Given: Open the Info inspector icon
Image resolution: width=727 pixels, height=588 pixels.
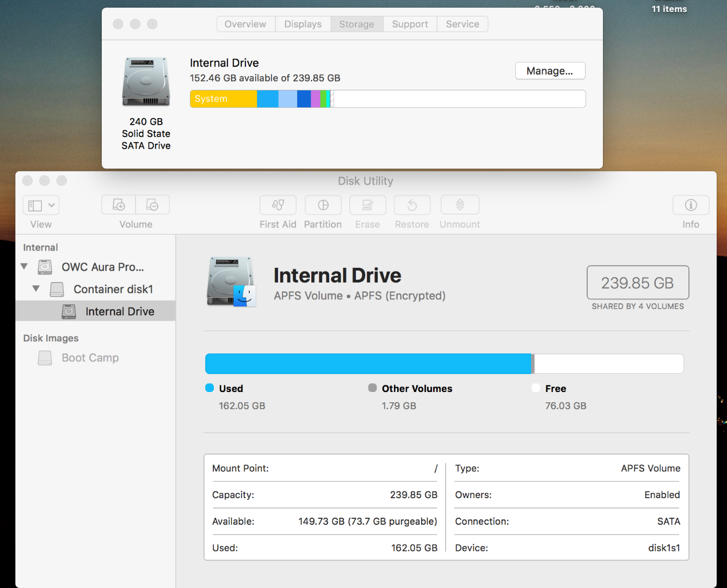Looking at the screenshot, I should [x=691, y=205].
